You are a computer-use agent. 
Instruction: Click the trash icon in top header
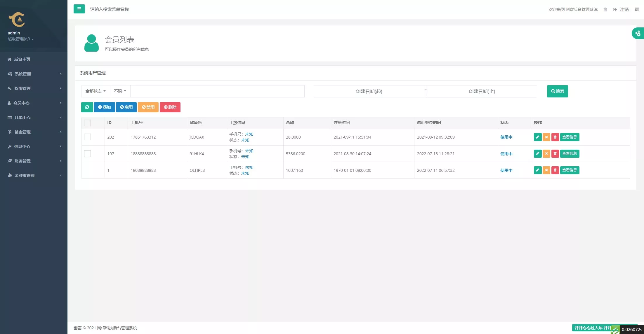pyautogui.click(x=605, y=10)
